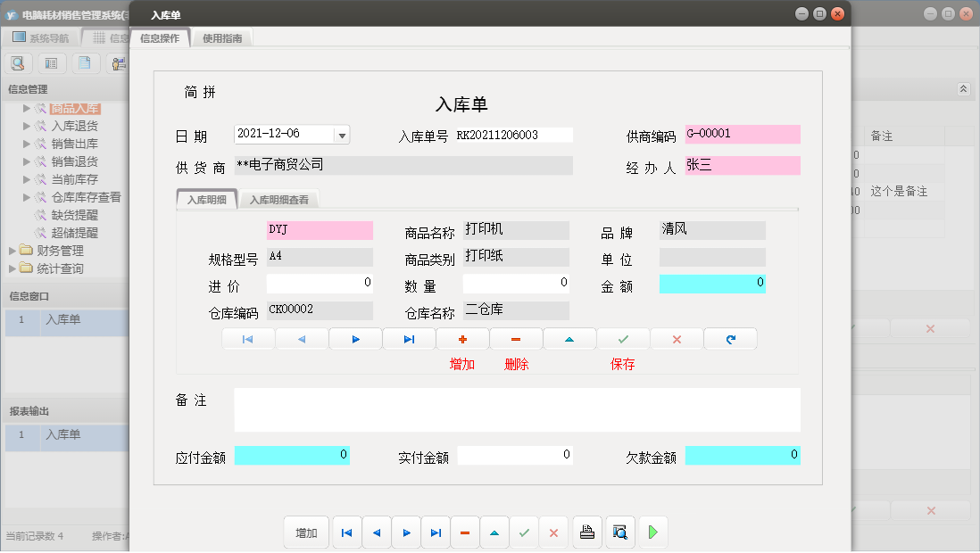Viewport: 980px width, 553px height.
Task: Click inside the 备注 remarks field
Action: (x=516, y=409)
